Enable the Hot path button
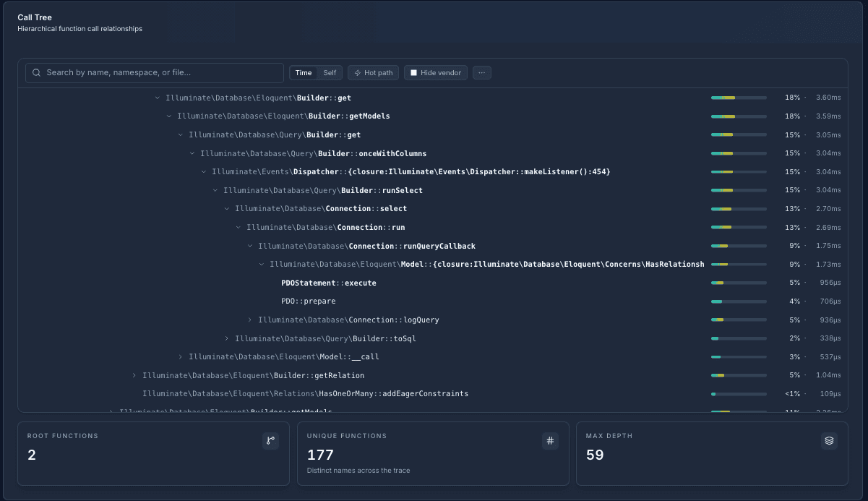 373,73
